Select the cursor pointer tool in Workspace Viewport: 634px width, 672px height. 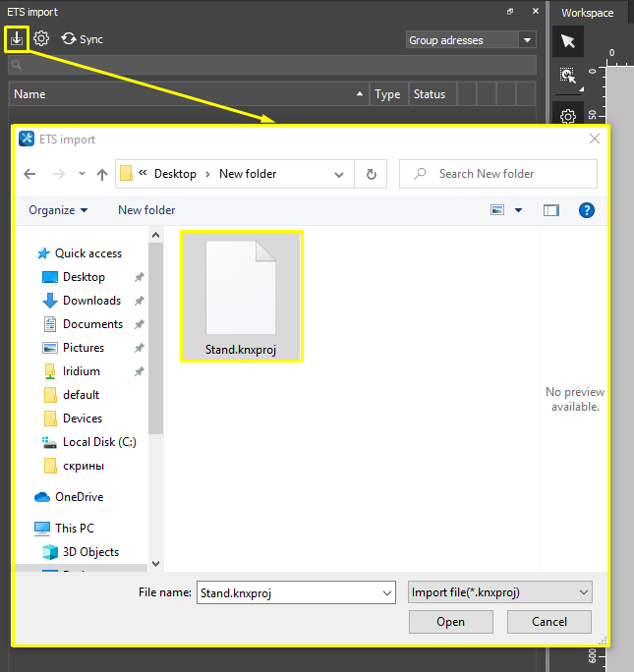tap(567, 41)
